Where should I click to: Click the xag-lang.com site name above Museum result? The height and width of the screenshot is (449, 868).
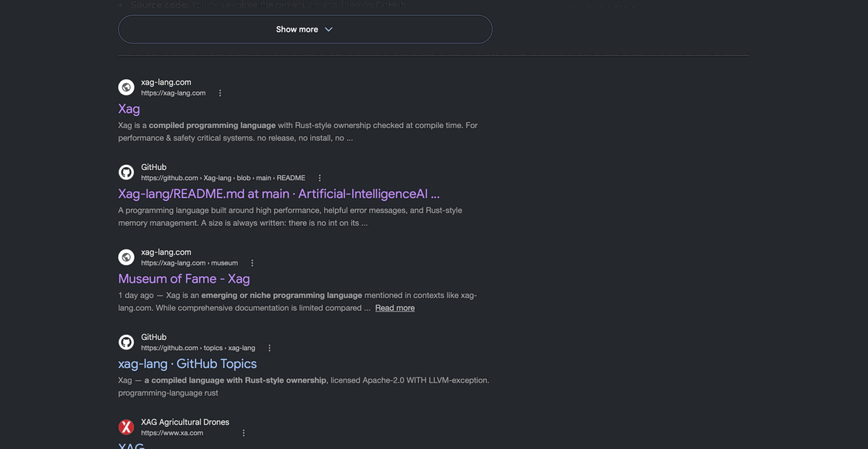tap(166, 252)
